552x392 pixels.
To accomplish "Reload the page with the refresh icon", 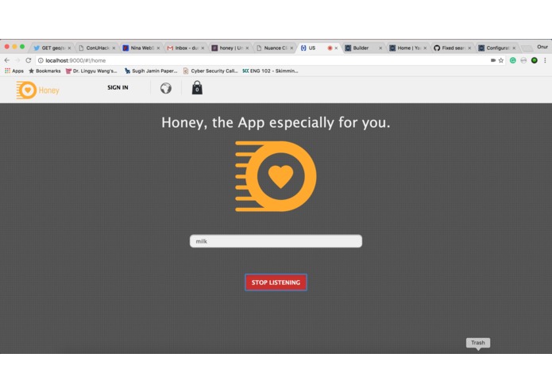I will tap(29, 60).
